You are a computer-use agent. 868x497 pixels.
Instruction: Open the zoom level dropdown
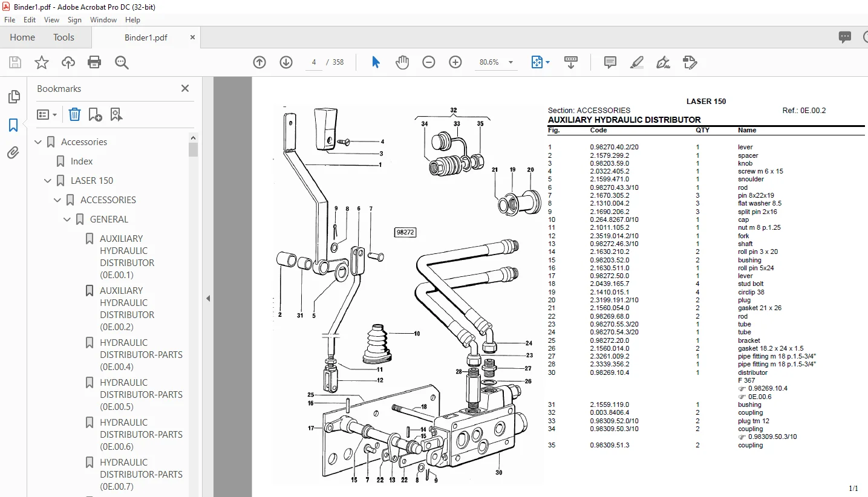click(511, 62)
